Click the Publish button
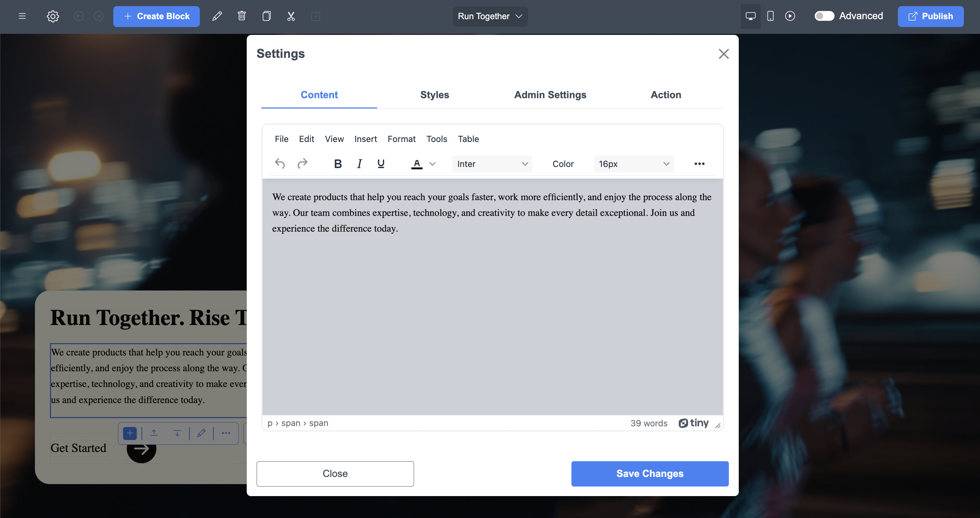 tap(930, 16)
